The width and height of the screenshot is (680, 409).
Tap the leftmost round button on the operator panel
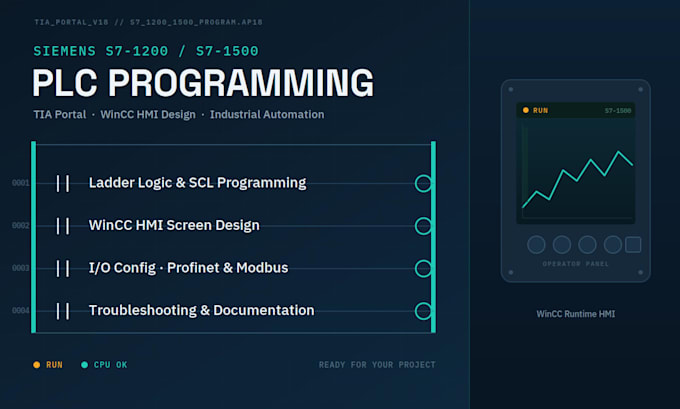tap(536, 245)
